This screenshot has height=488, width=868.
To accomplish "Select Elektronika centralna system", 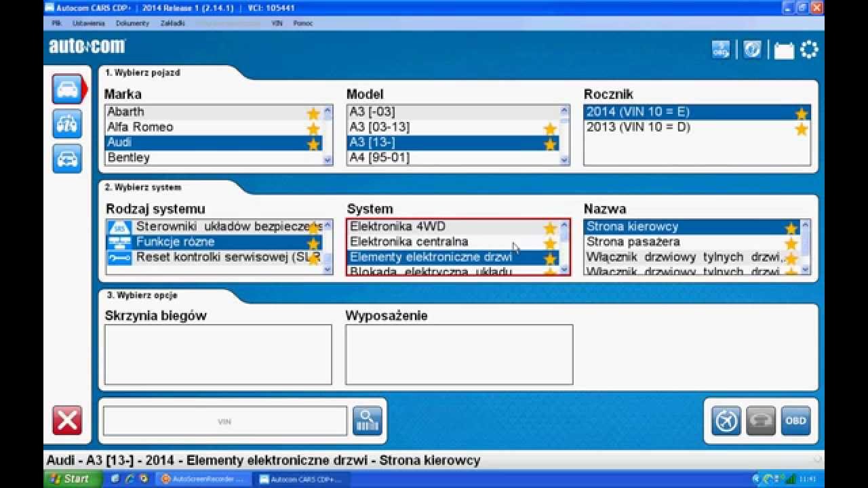I will pos(453,242).
